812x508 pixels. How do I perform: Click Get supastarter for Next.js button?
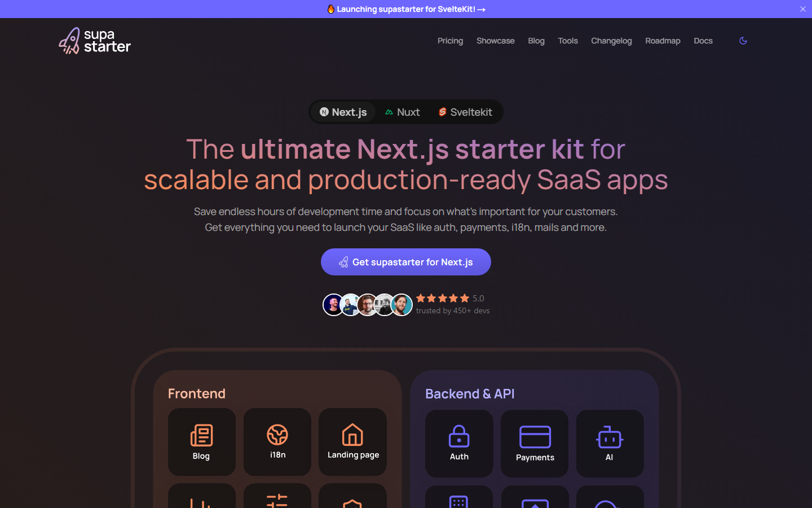point(406,262)
